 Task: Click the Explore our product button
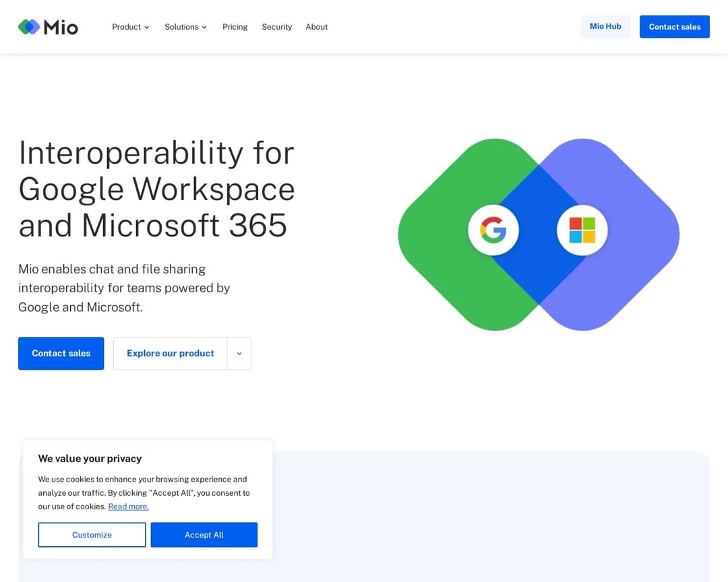pos(170,354)
